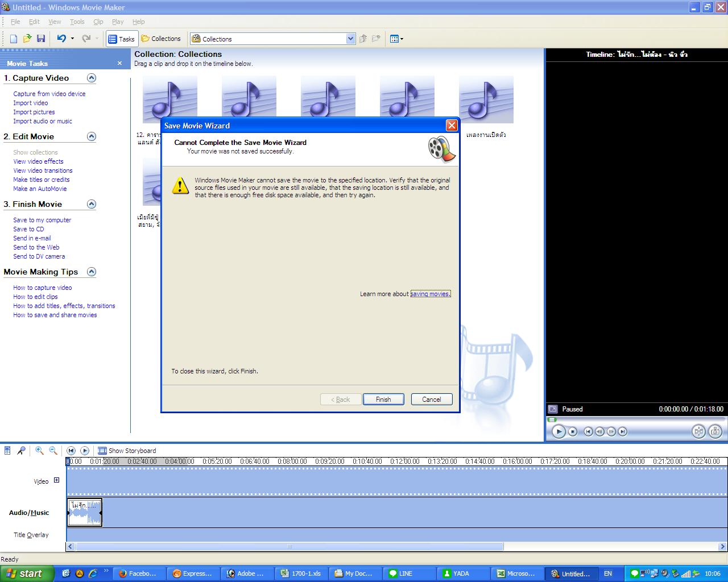Click the Split Clip icon

699,432
